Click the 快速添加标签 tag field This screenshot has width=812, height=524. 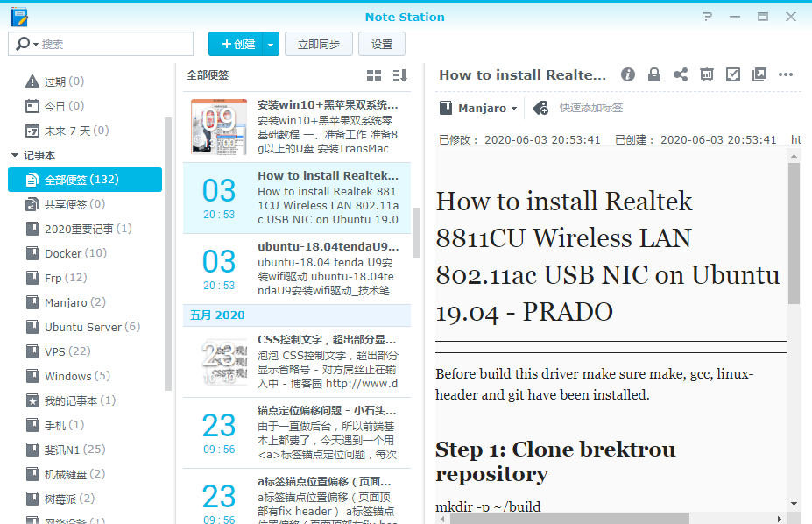pos(591,108)
